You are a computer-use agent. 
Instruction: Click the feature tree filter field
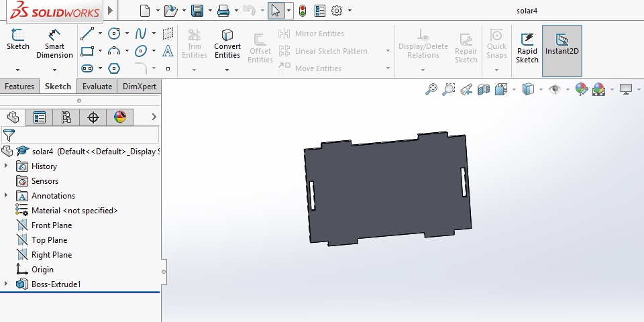click(80, 135)
